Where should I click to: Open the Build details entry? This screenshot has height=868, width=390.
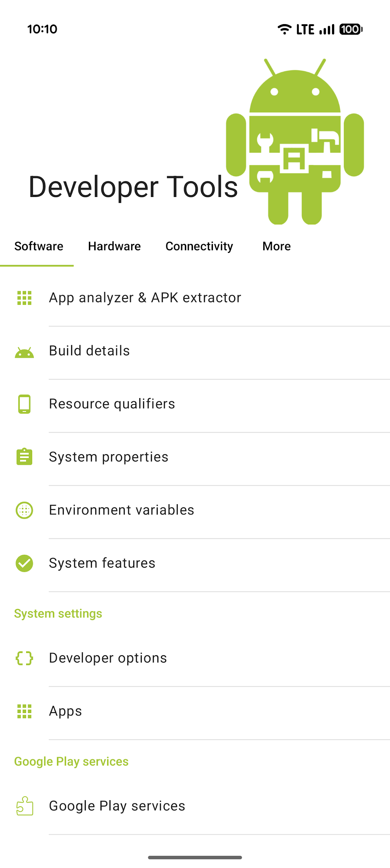(x=89, y=351)
